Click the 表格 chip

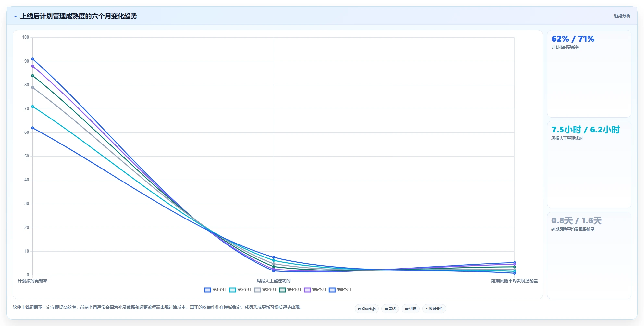tap(390, 309)
